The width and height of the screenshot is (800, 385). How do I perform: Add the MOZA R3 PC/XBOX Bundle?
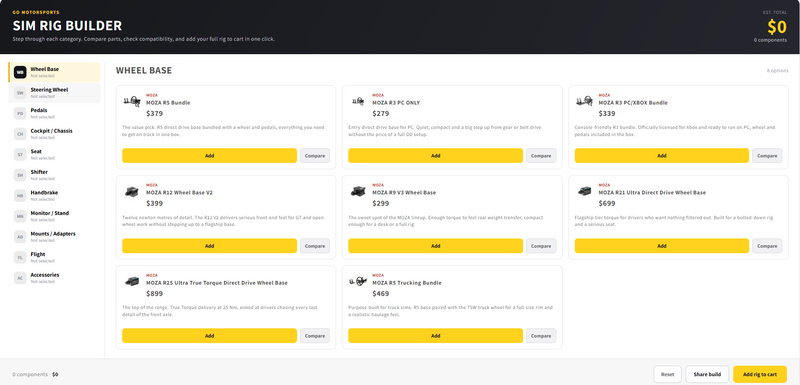(x=662, y=156)
